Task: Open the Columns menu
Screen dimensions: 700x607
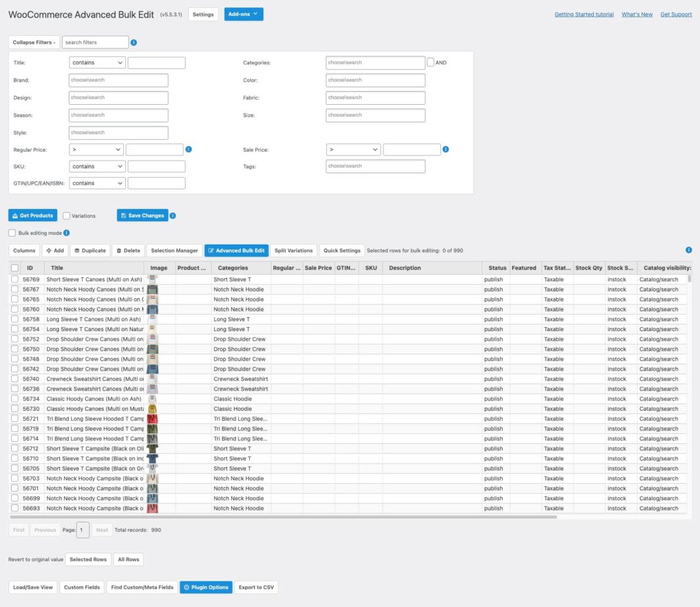Action: [24, 250]
